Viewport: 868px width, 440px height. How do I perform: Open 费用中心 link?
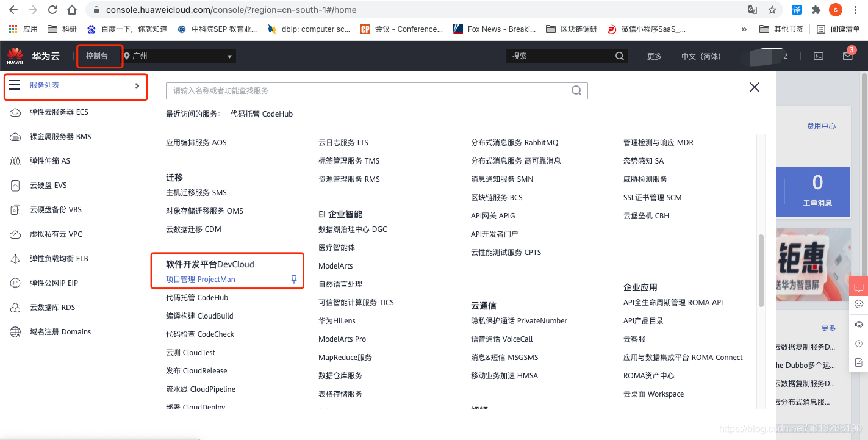pos(821,126)
